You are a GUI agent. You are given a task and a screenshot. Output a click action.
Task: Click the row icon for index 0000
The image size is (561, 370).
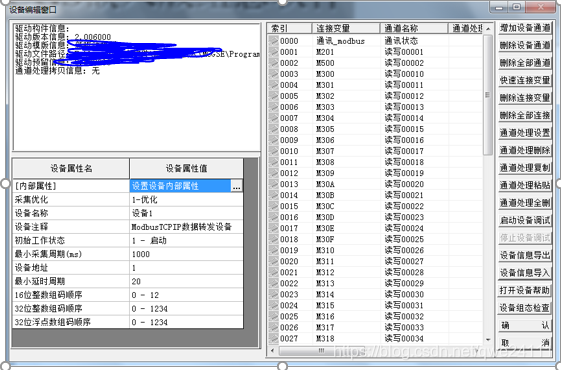click(274, 41)
